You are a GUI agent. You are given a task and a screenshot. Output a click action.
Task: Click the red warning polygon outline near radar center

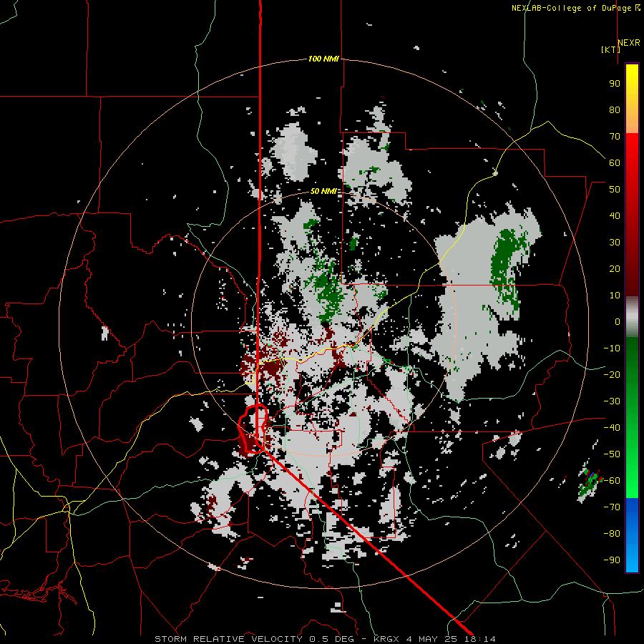253,429
